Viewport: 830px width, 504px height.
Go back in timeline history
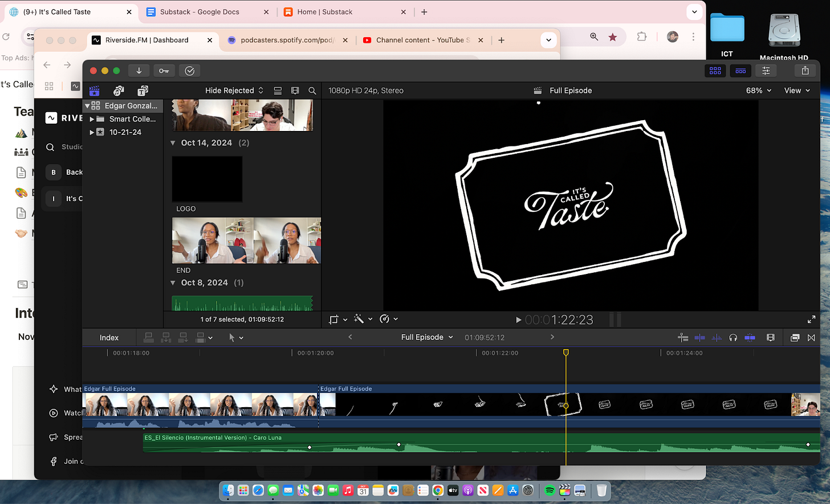coord(350,337)
